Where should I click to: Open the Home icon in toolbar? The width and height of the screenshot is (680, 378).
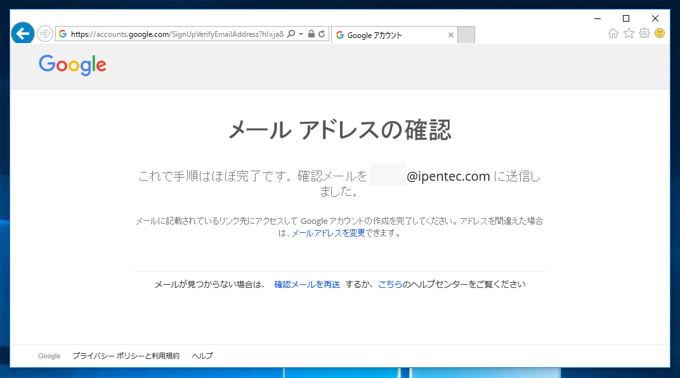(x=613, y=33)
